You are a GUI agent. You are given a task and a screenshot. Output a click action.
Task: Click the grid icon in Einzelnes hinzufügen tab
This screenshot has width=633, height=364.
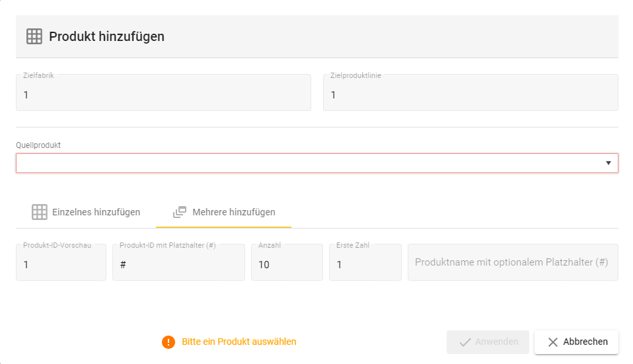(x=40, y=212)
